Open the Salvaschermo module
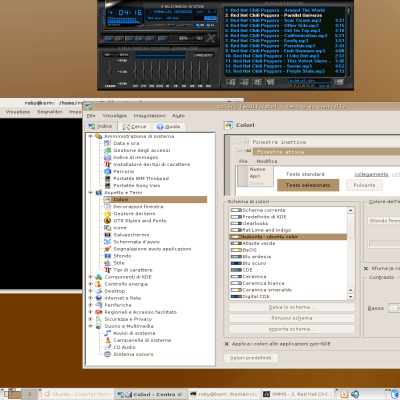Image resolution: width=400 pixels, height=400 pixels. (127, 235)
